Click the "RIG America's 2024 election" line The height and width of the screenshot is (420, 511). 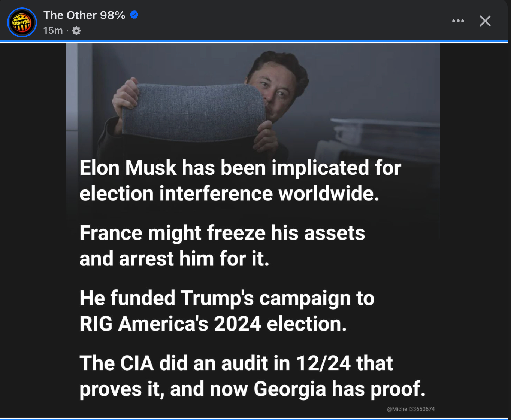click(213, 324)
